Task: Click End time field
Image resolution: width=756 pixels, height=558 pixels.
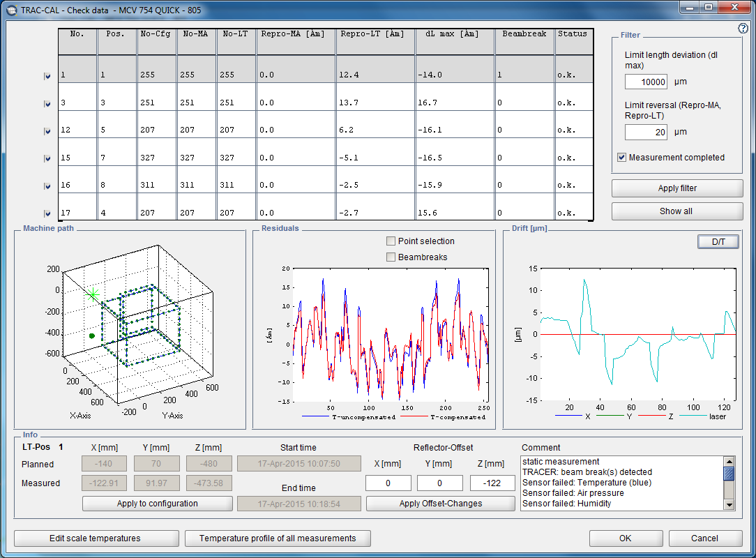Action: (x=299, y=504)
